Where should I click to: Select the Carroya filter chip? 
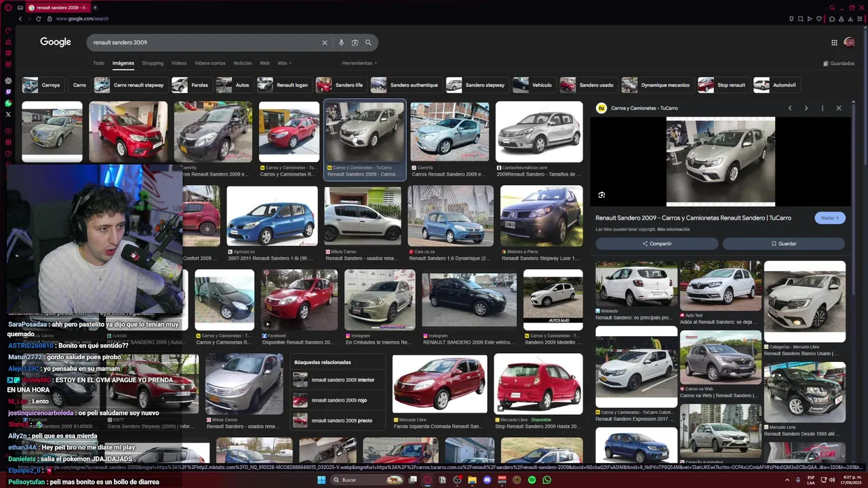[x=42, y=85]
